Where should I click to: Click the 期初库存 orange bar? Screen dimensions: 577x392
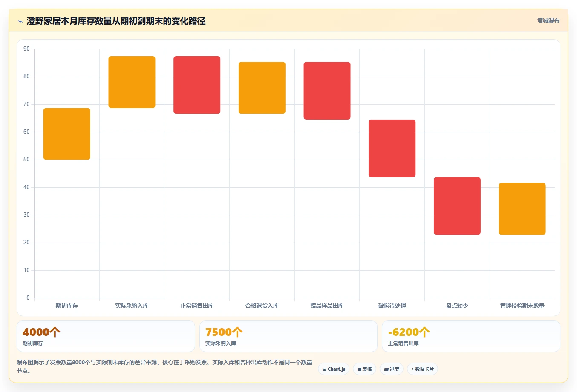pos(67,134)
